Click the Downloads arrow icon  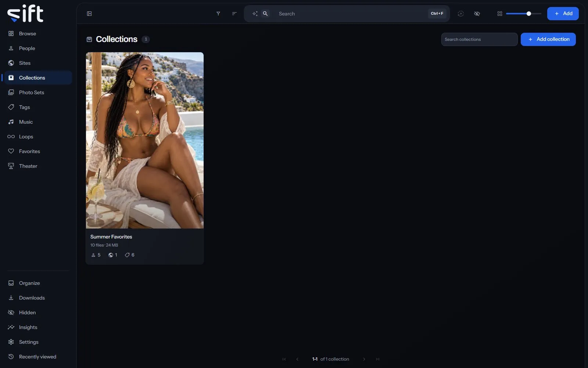(x=11, y=298)
